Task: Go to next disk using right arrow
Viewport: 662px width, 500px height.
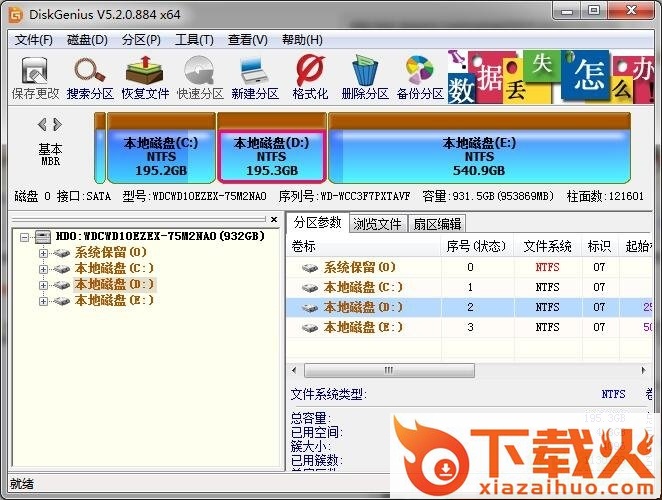Action: click(57, 125)
